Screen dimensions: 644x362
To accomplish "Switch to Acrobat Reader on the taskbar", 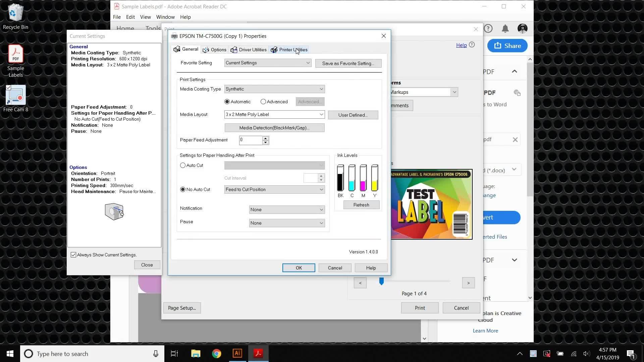I will pyautogui.click(x=258, y=354).
